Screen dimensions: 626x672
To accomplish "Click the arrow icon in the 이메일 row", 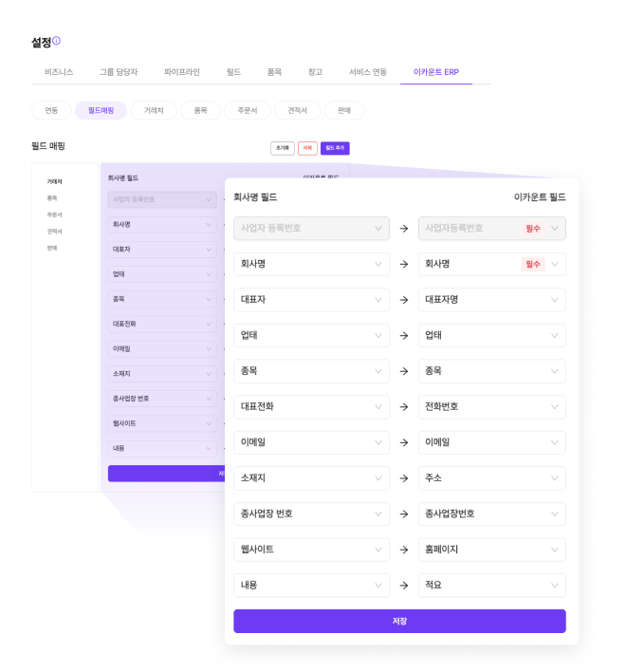I will click(x=404, y=442).
